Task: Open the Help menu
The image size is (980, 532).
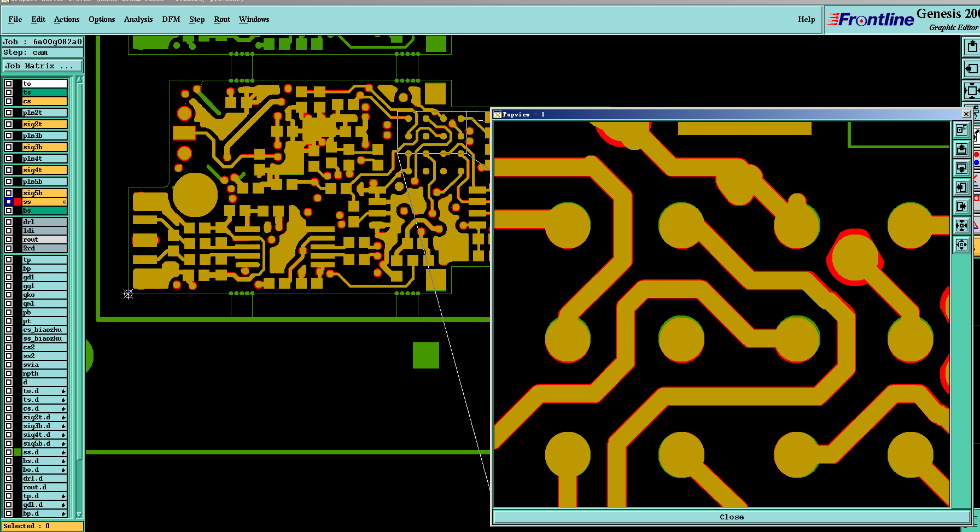Action: coord(806,19)
